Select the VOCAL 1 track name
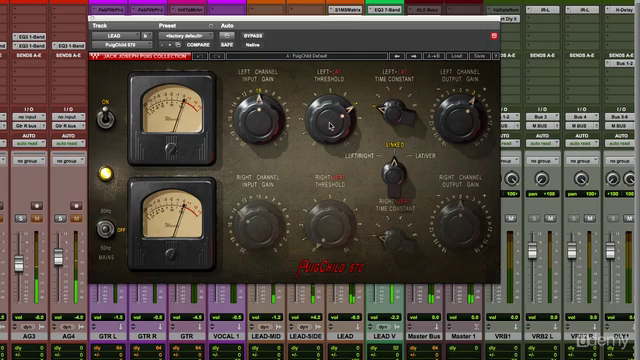The image size is (640, 360). point(226,336)
